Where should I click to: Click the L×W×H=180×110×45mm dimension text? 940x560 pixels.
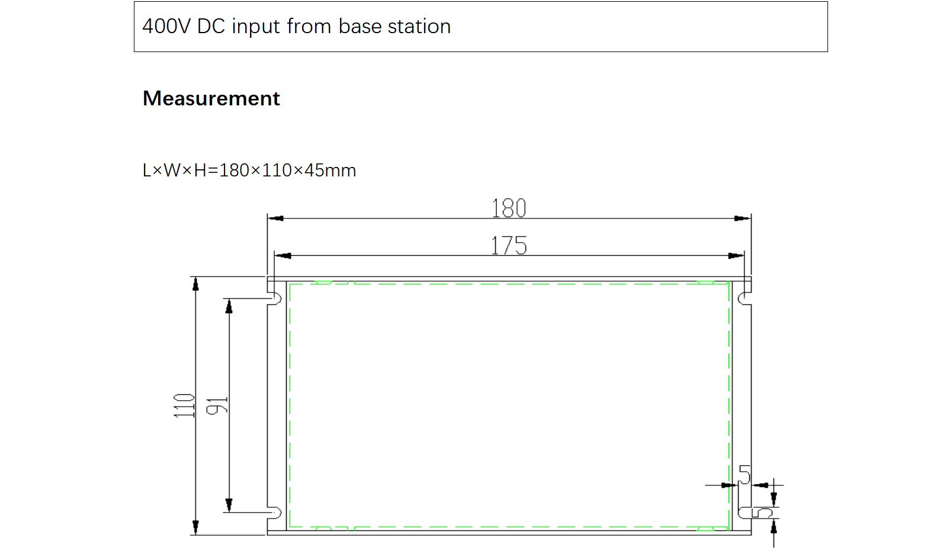pyautogui.click(x=249, y=170)
